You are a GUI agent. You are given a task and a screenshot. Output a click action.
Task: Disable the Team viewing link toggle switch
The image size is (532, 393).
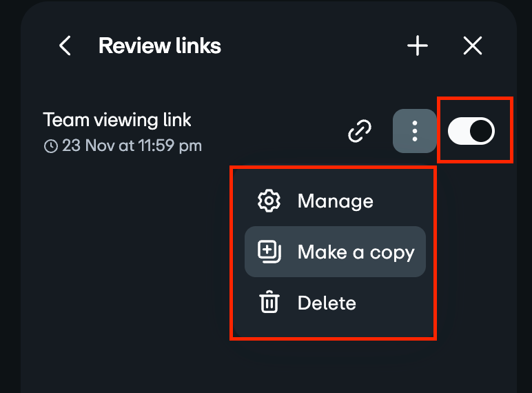pyautogui.click(x=471, y=131)
